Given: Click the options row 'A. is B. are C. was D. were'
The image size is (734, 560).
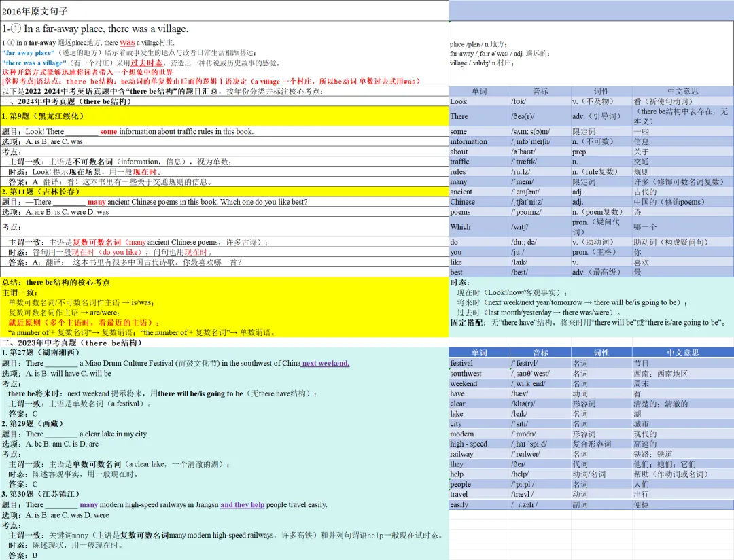Looking at the screenshot, I should pos(224,515).
